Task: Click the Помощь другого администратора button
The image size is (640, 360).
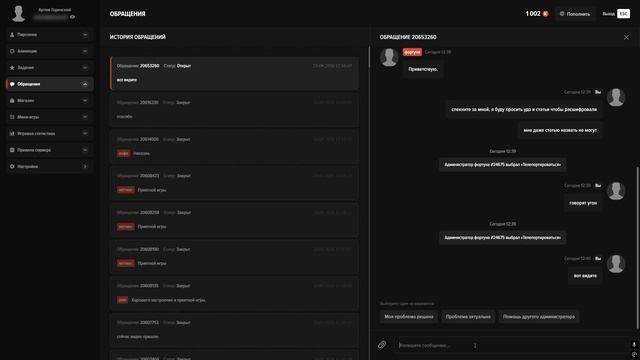Action: 539,317
